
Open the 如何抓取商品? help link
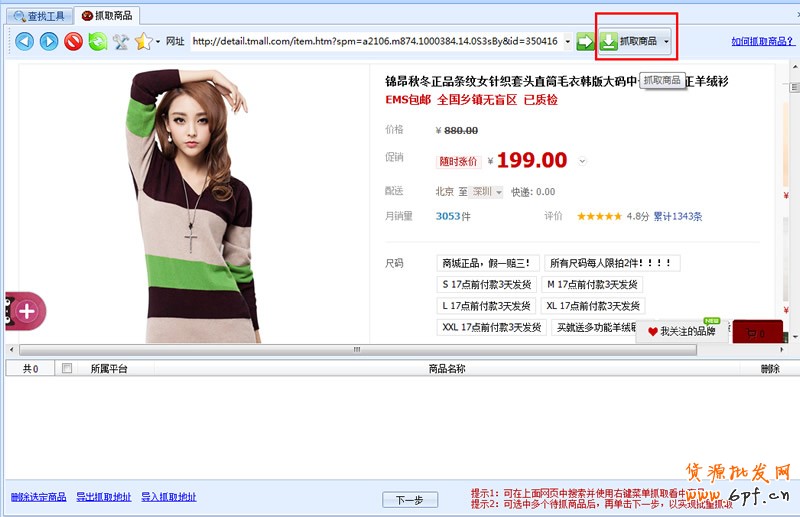[x=763, y=42]
